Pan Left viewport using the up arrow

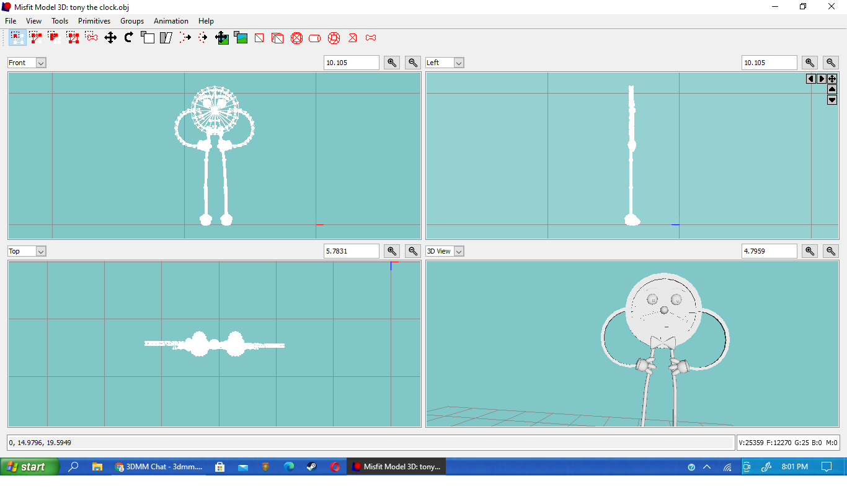click(832, 89)
